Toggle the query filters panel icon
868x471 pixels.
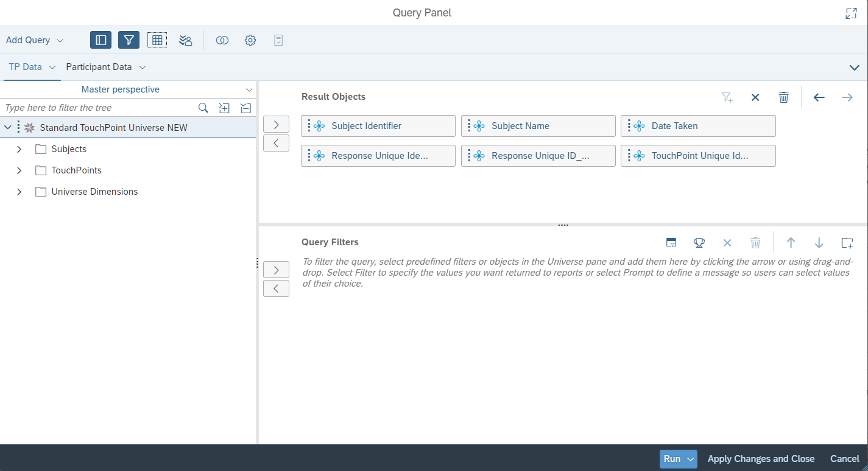tap(129, 40)
